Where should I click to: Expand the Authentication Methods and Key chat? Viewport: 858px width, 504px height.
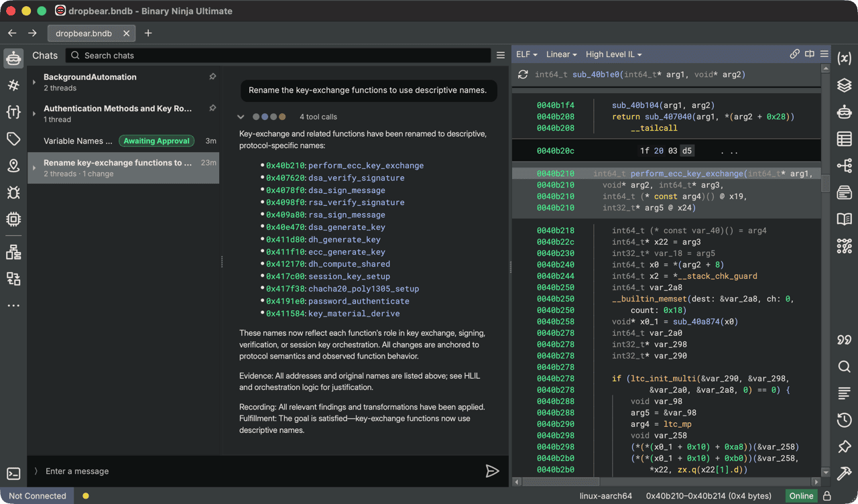coord(34,113)
